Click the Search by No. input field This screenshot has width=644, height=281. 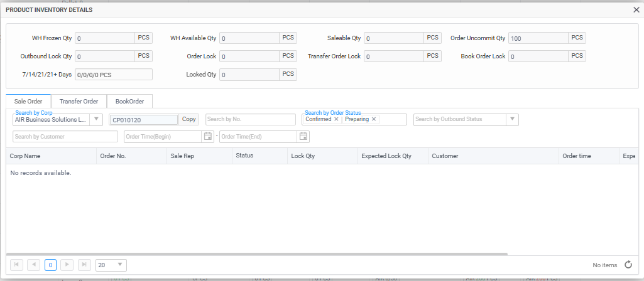(x=250, y=119)
